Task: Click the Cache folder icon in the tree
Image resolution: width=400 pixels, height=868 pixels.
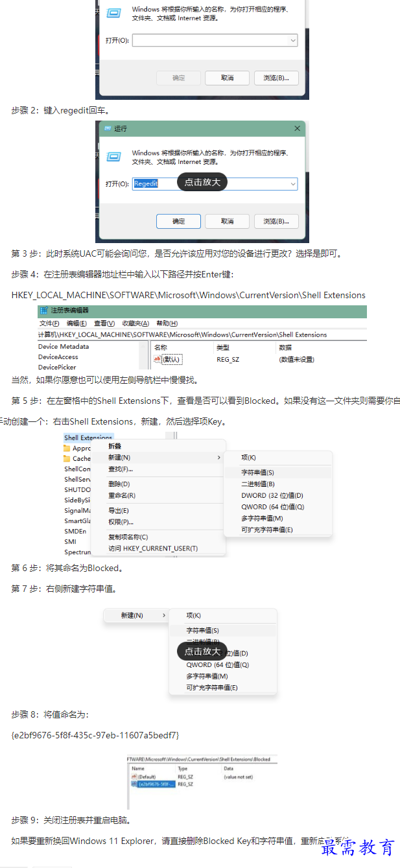Action: pyautogui.click(x=67, y=458)
